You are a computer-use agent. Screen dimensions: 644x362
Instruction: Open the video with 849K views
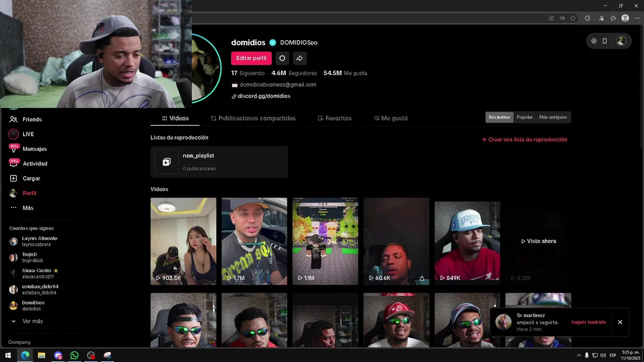click(467, 241)
